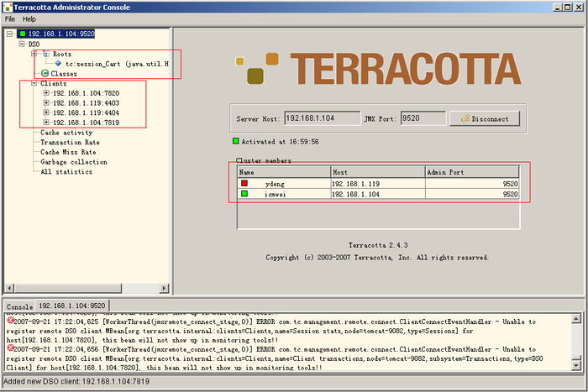The width and height of the screenshot is (588, 392).
Task: Click status bar text Added new DSO client
Action: point(76,381)
